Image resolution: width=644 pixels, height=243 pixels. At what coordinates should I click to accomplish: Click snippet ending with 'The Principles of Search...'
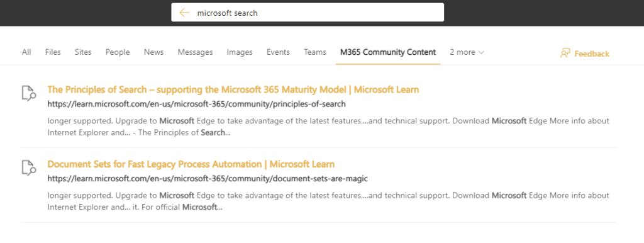click(x=328, y=127)
